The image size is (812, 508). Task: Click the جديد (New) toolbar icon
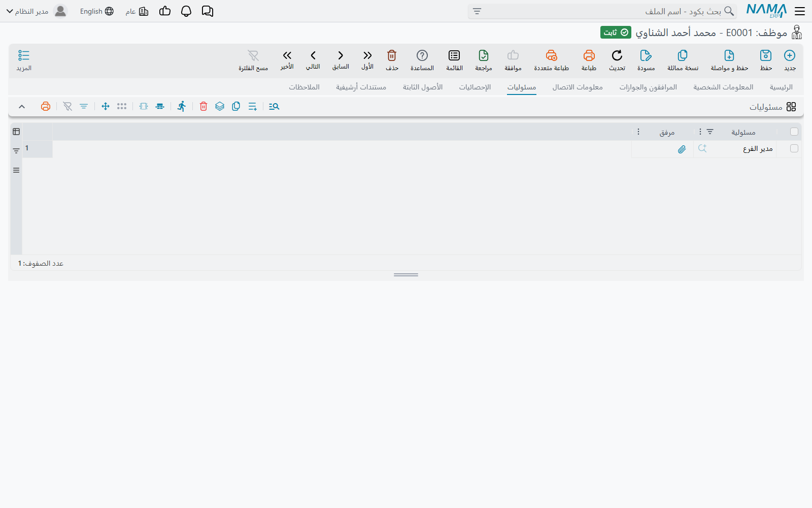pyautogui.click(x=790, y=55)
